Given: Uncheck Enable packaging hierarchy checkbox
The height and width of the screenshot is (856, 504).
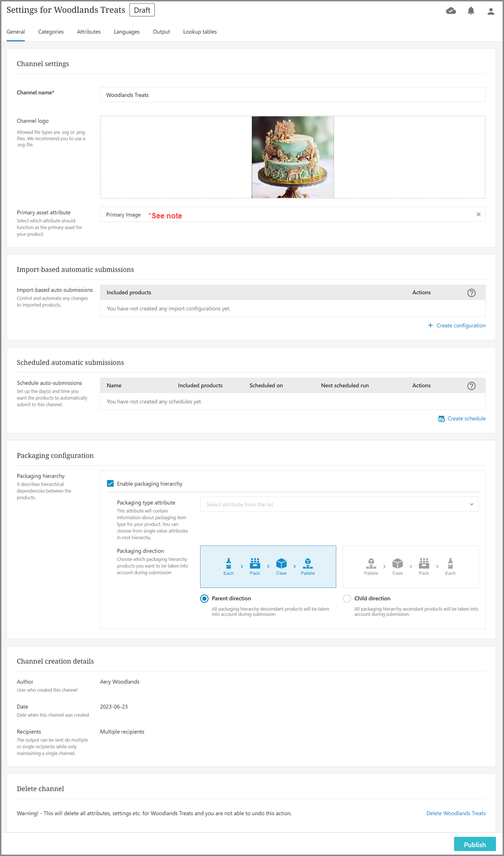Looking at the screenshot, I should click(111, 484).
